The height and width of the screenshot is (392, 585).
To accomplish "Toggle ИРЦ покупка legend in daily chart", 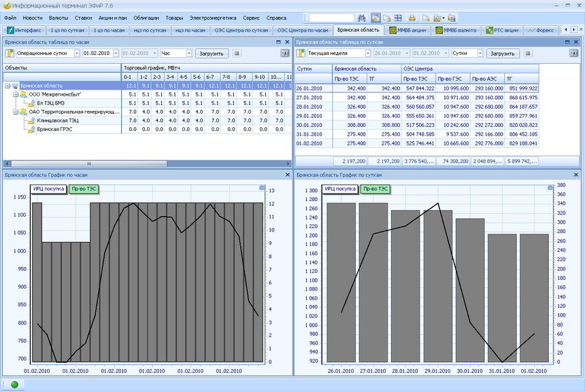I will [340, 189].
